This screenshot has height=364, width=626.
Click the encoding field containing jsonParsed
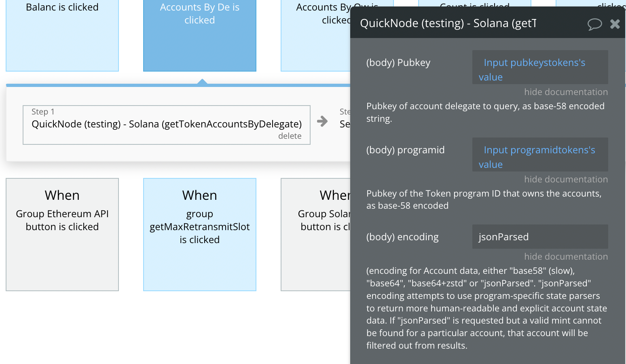(540, 237)
